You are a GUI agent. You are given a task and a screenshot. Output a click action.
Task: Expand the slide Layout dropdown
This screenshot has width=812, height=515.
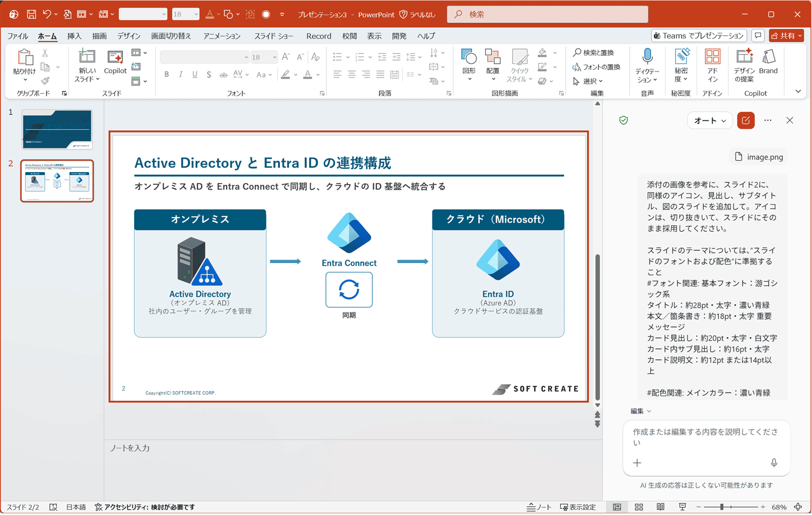click(139, 53)
